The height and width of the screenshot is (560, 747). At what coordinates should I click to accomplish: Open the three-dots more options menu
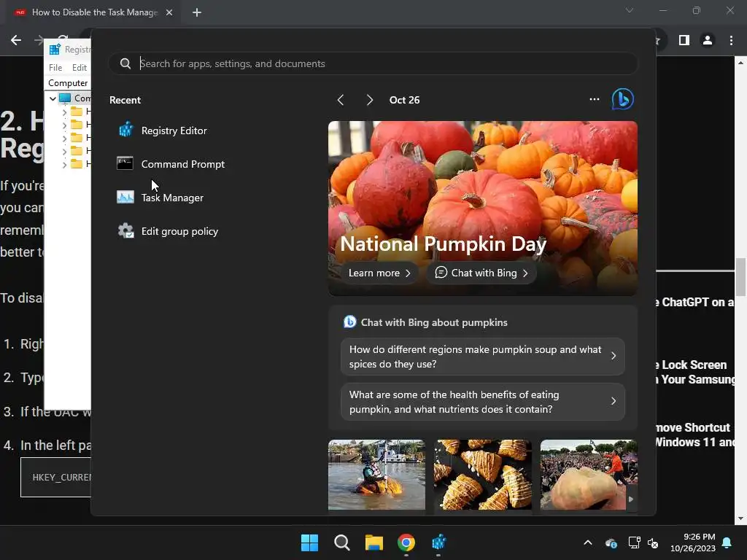(x=594, y=99)
